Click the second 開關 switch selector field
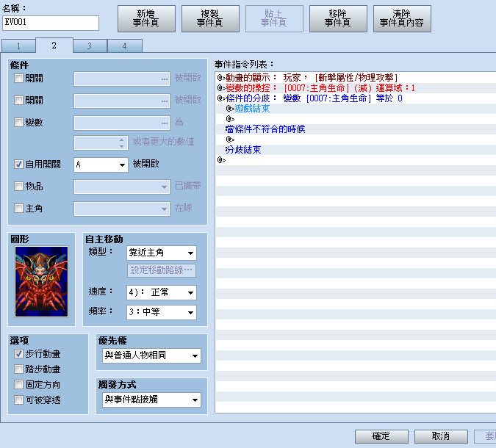 (x=122, y=101)
